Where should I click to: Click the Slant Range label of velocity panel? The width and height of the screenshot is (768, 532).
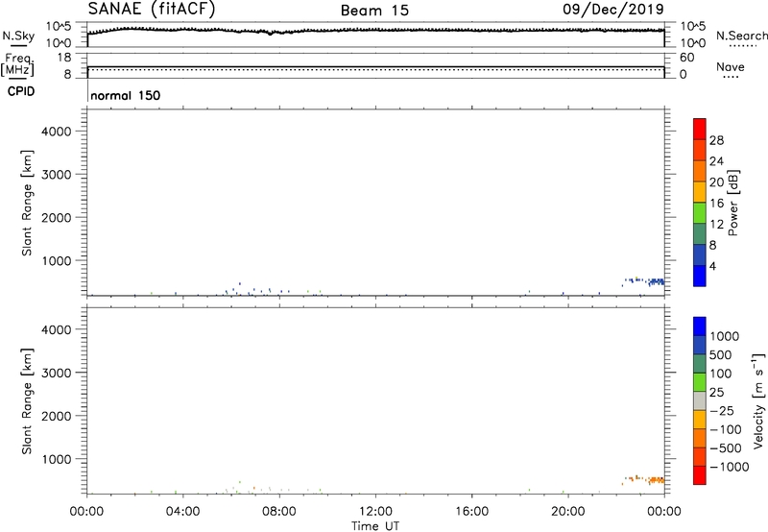point(27,401)
